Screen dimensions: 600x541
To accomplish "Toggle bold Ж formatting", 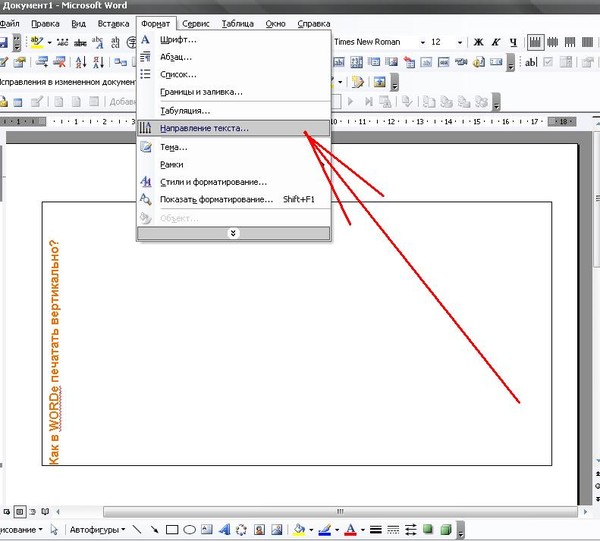I will (x=478, y=42).
